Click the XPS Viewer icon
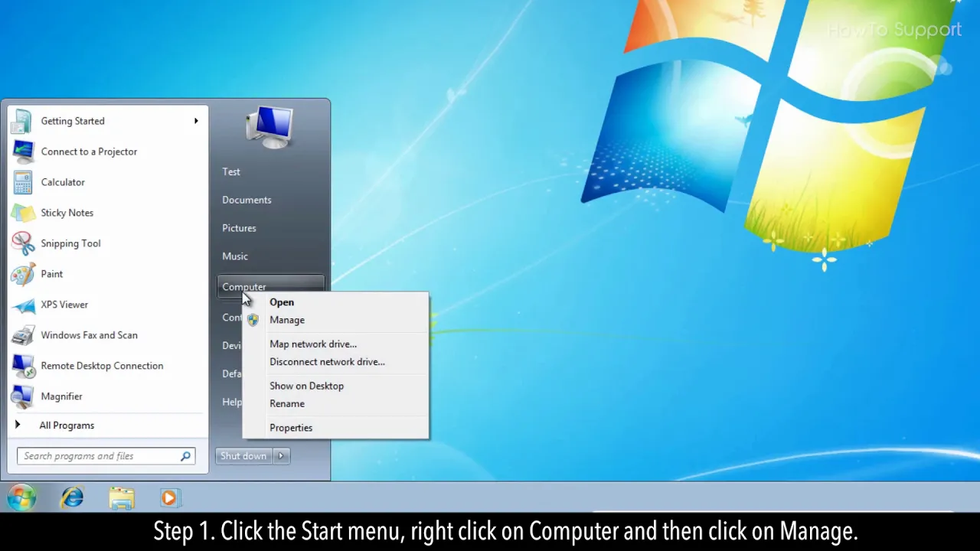The width and height of the screenshot is (980, 551). [x=23, y=305]
